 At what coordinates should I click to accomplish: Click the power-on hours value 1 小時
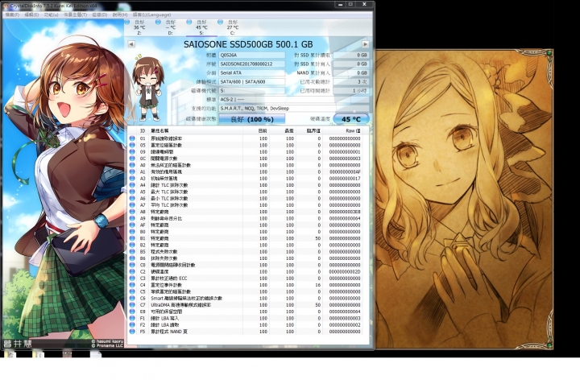pos(351,90)
